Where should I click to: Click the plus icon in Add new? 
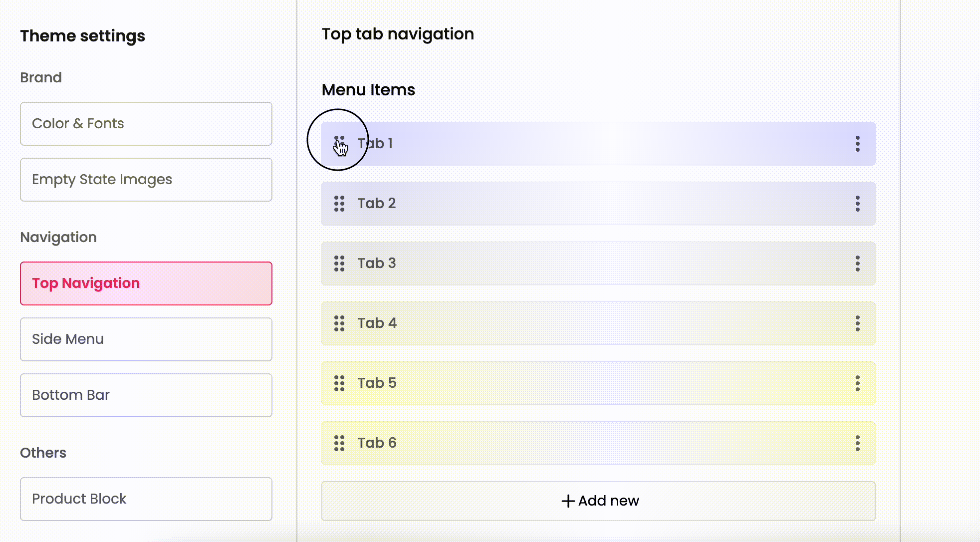[568, 501]
